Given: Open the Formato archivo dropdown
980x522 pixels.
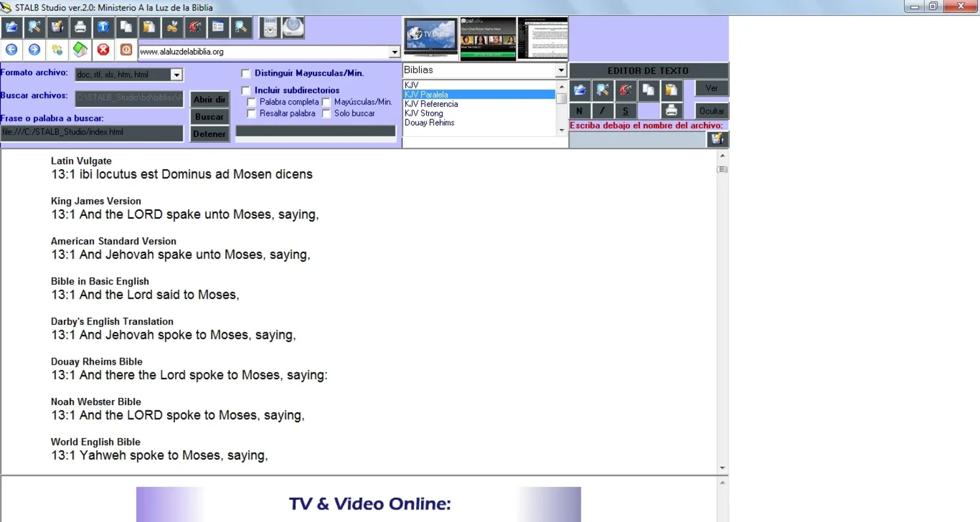Looking at the screenshot, I should pyautogui.click(x=176, y=75).
